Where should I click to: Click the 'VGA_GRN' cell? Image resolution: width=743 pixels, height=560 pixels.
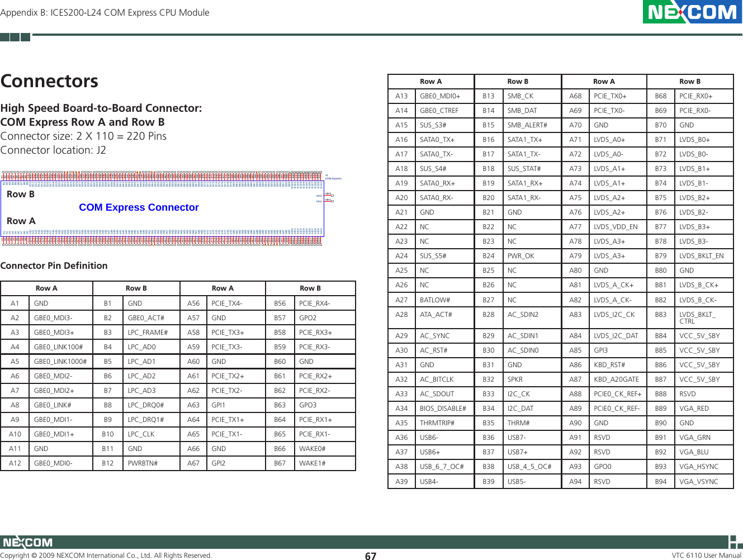coord(704,437)
